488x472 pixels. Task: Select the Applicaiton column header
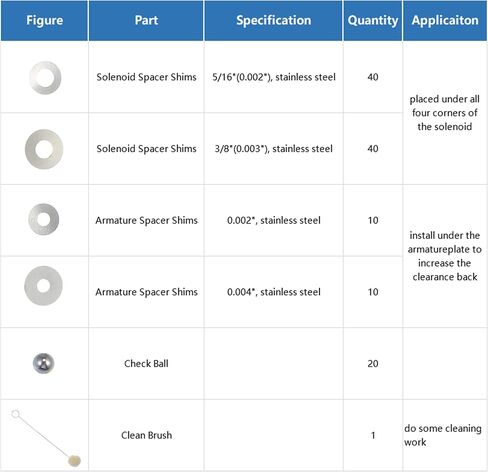pyautogui.click(x=445, y=20)
